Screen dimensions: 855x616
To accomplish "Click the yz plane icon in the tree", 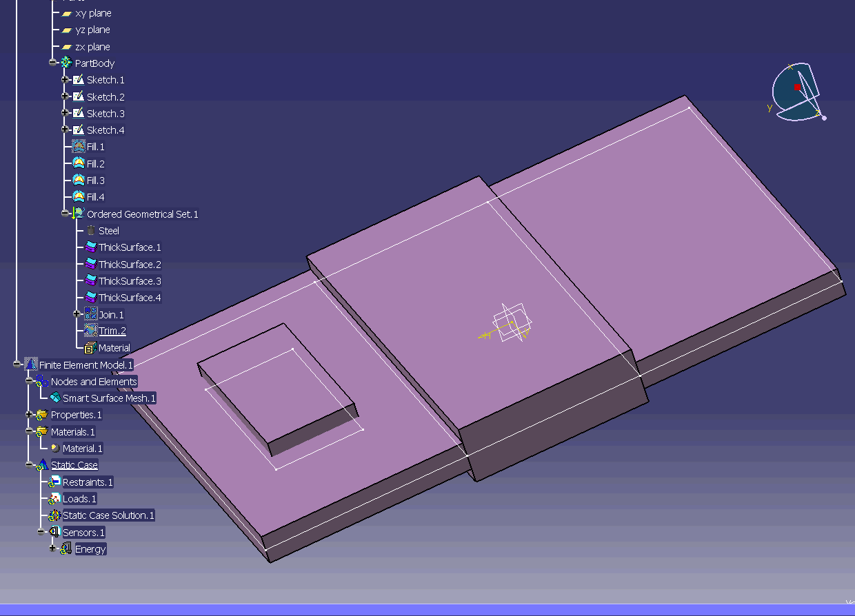I will [67, 30].
